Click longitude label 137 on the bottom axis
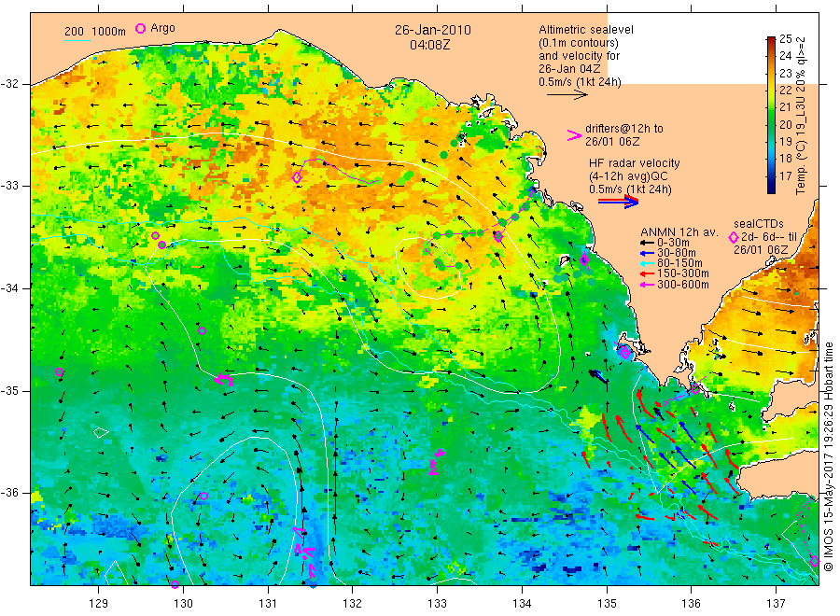This screenshot has width=840, height=616. click(x=776, y=604)
